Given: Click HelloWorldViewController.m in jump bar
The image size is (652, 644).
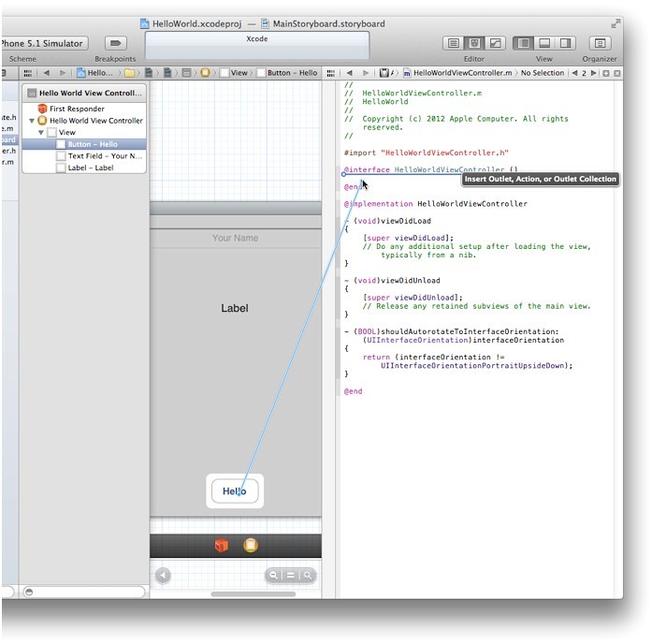Looking at the screenshot, I should coord(463,72).
